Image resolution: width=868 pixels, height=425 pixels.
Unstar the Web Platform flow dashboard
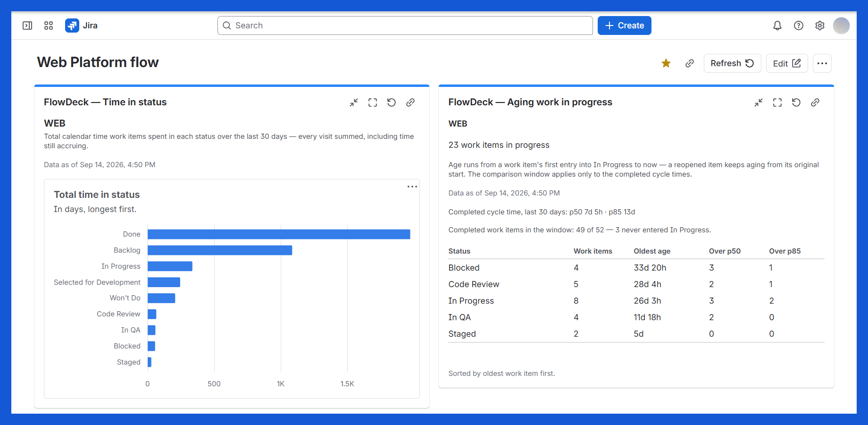tap(666, 63)
